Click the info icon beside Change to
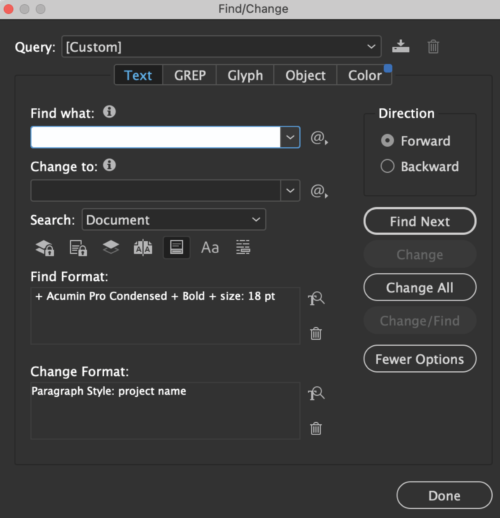The image size is (500, 518). (x=109, y=165)
